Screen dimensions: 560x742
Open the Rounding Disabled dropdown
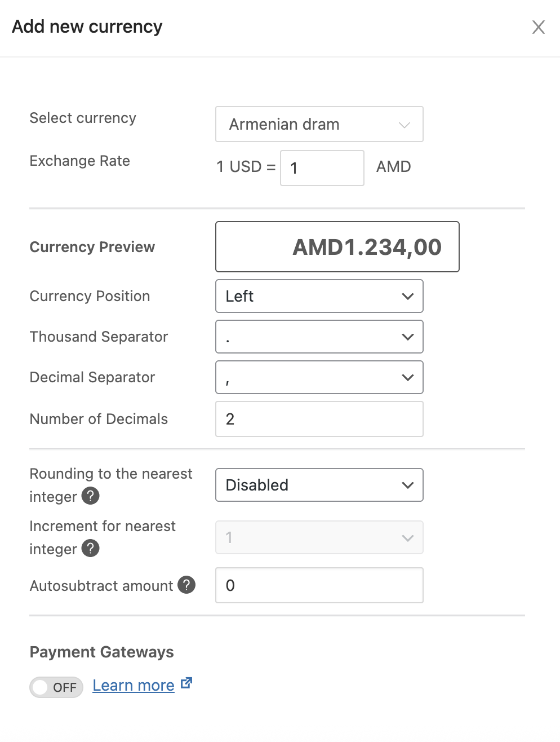point(319,485)
